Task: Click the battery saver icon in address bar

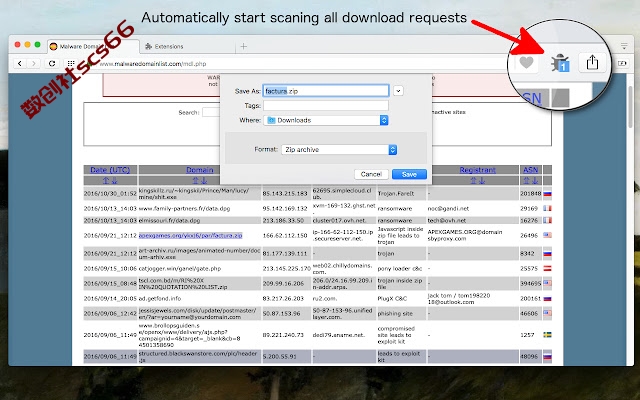Action: pos(622,63)
